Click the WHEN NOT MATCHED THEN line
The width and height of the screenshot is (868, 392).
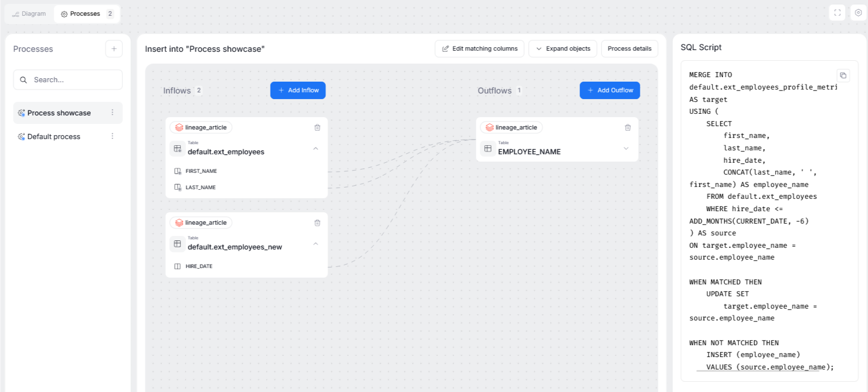tap(734, 342)
